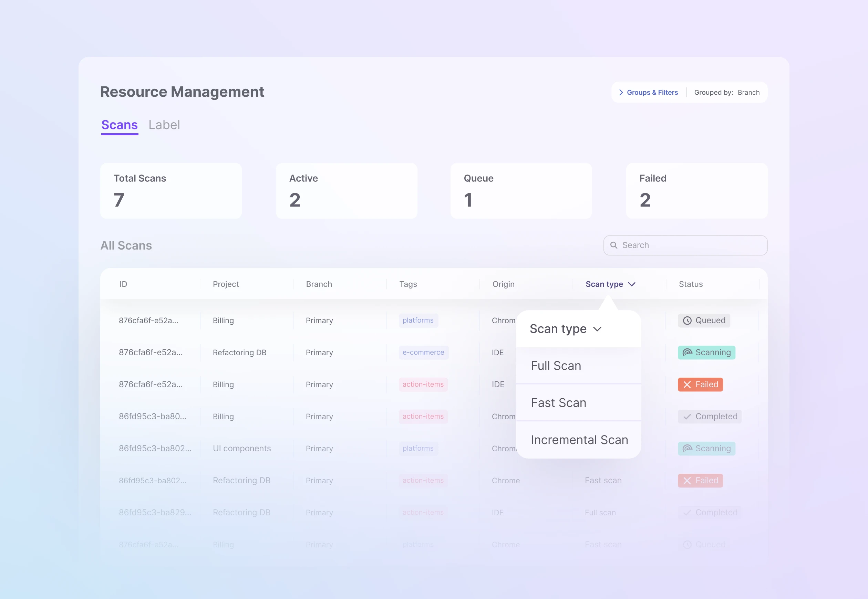The width and height of the screenshot is (868, 599).
Task: Pick Fast Scan in the scan type list
Action: click(x=558, y=403)
